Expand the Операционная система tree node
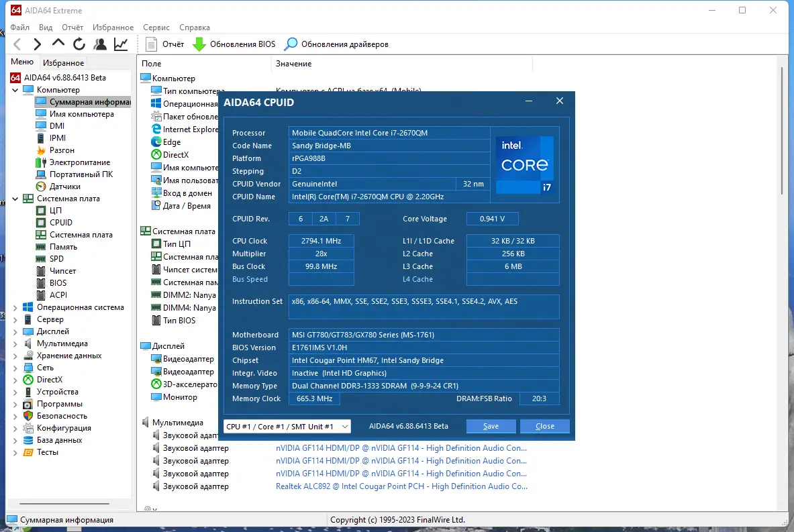Screen dimensions: 794x532 point(15,308)
